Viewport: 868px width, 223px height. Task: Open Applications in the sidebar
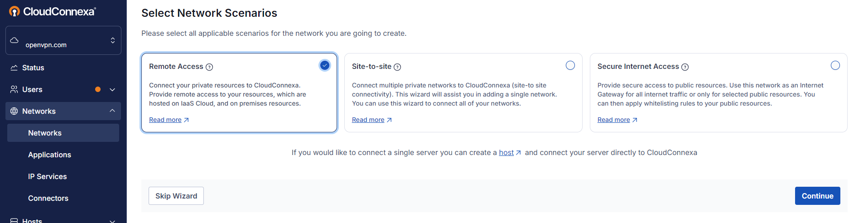pyautogui.click(x=49, y=155)
